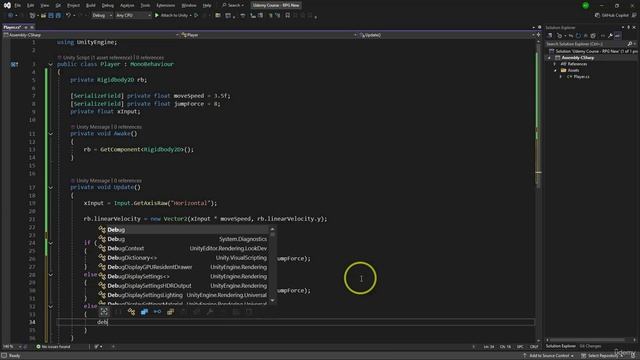Click the GitHub Copilot button

tap(611, 16)
